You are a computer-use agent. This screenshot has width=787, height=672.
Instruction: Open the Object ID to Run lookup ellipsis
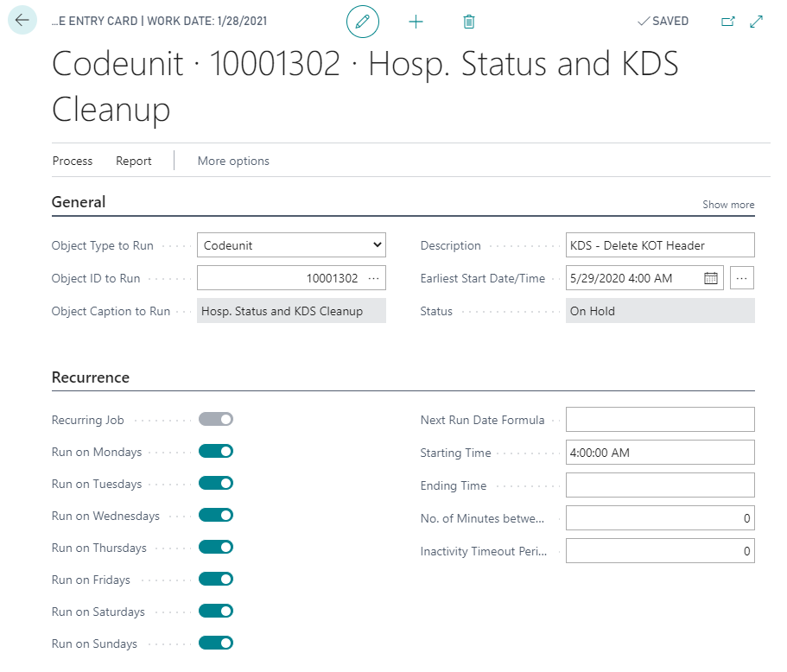click(x=373, y=278)
